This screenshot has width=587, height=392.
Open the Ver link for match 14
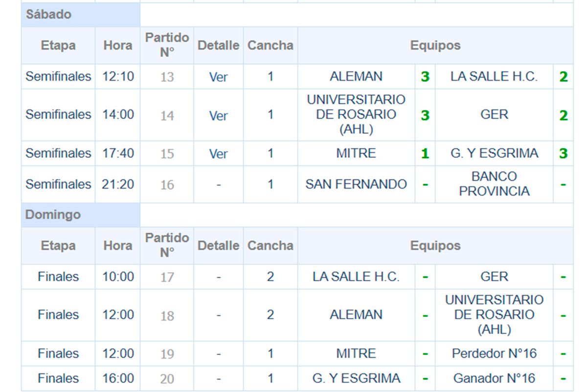click(218, 115)
